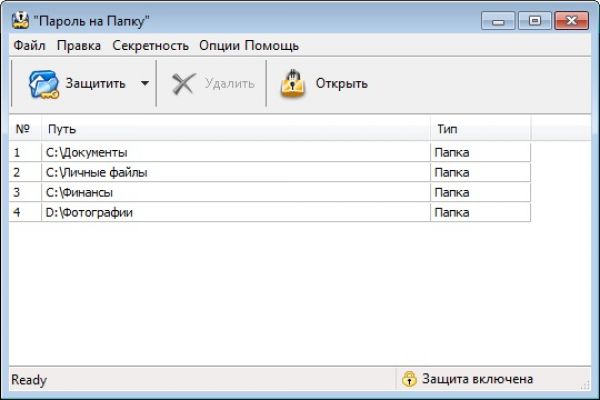Sort by the Тип column header
Screen dimensions: 600x400
(x=480, y=130)
